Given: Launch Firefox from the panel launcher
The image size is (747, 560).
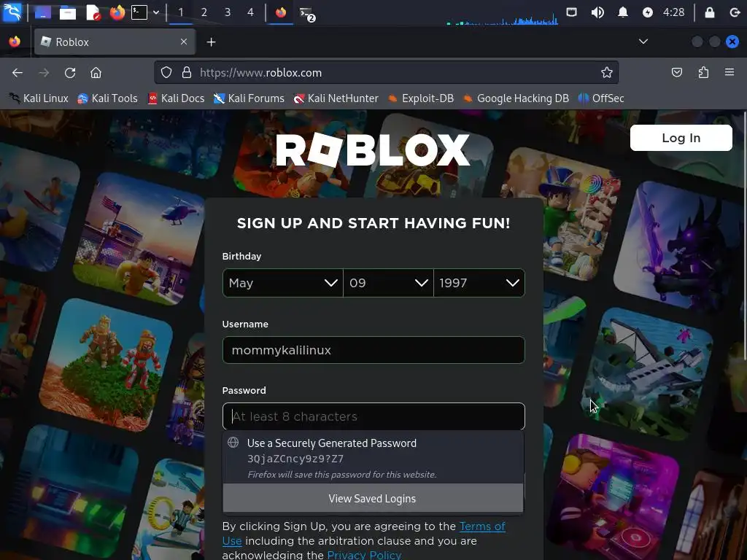Looking at the screenshot, I should [x=117, y=12].
